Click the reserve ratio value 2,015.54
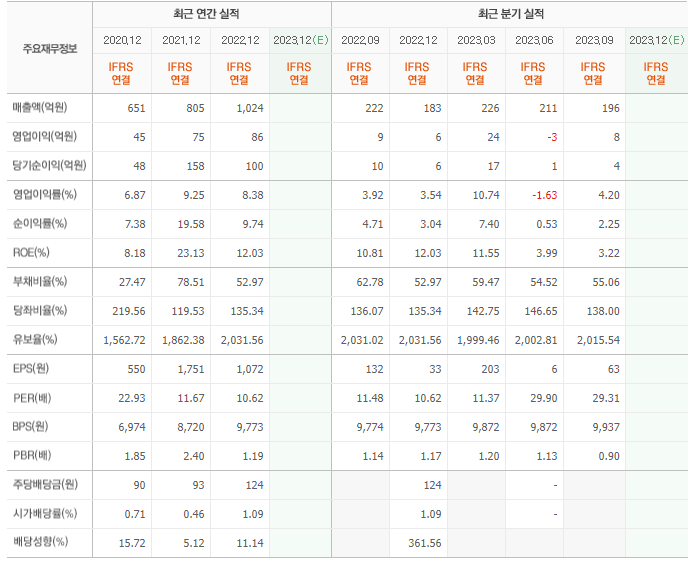The image size is (699, 561). (598, 340)
